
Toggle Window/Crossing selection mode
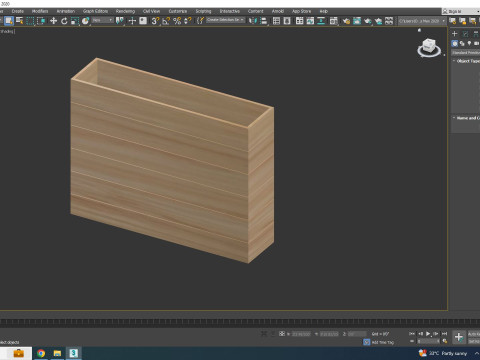pos(41,21)
